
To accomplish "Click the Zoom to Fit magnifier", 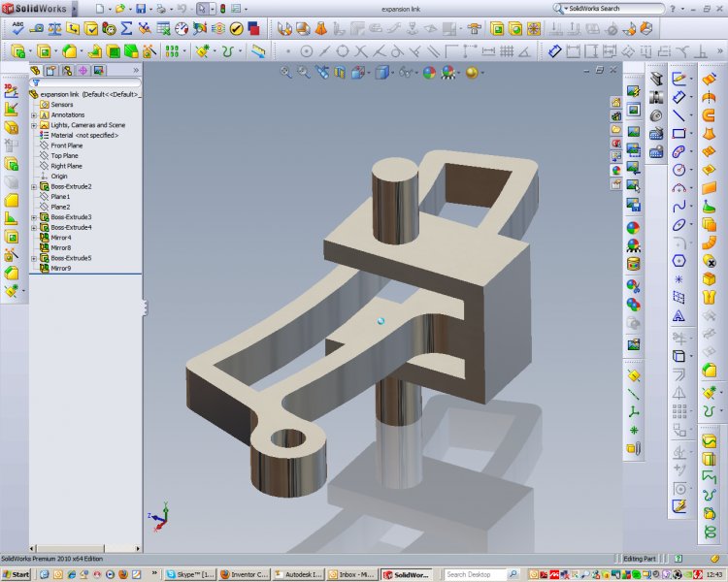I will coord(287,72).
